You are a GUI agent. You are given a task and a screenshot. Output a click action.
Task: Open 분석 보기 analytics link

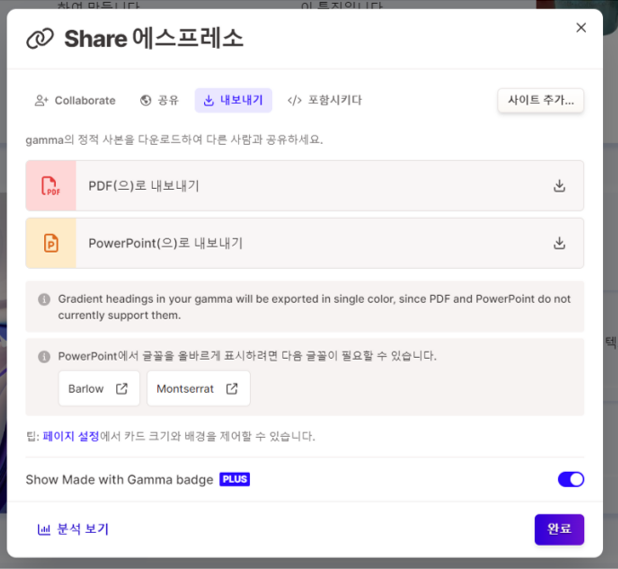[73, 529]
